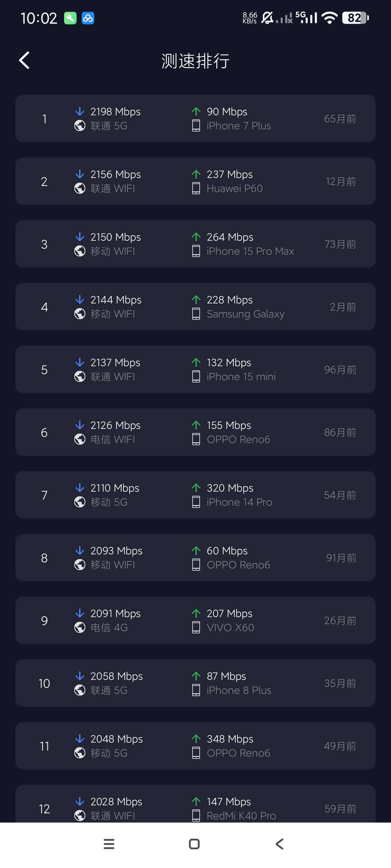Screen dimensions: 391x868
Task: Open the rank 11 entry with 348 Mbps upload
Action: (x=195, y=746)
